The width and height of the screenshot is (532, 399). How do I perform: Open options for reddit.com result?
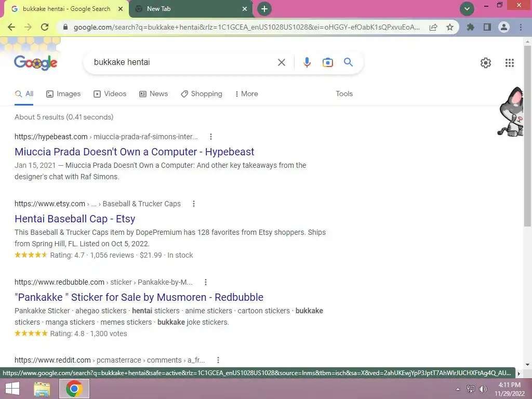[218, 361]
